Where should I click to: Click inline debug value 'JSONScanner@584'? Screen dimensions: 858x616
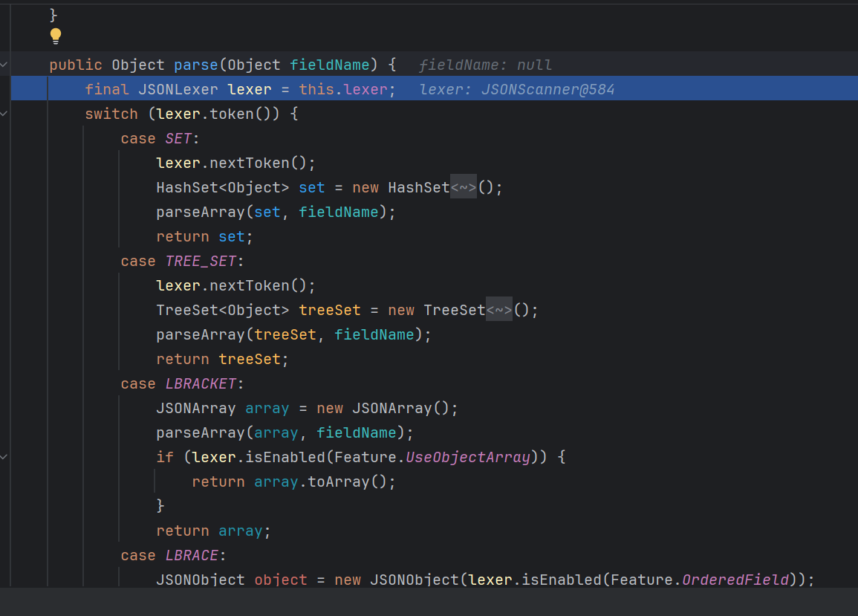click(547, 90)
